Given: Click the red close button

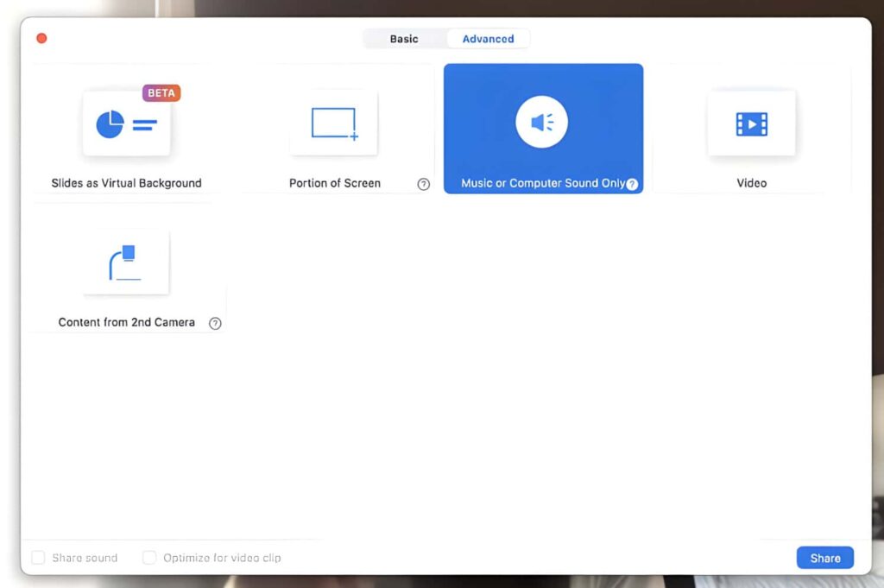Looking at the screenshot, I should [x=41, y=38].
